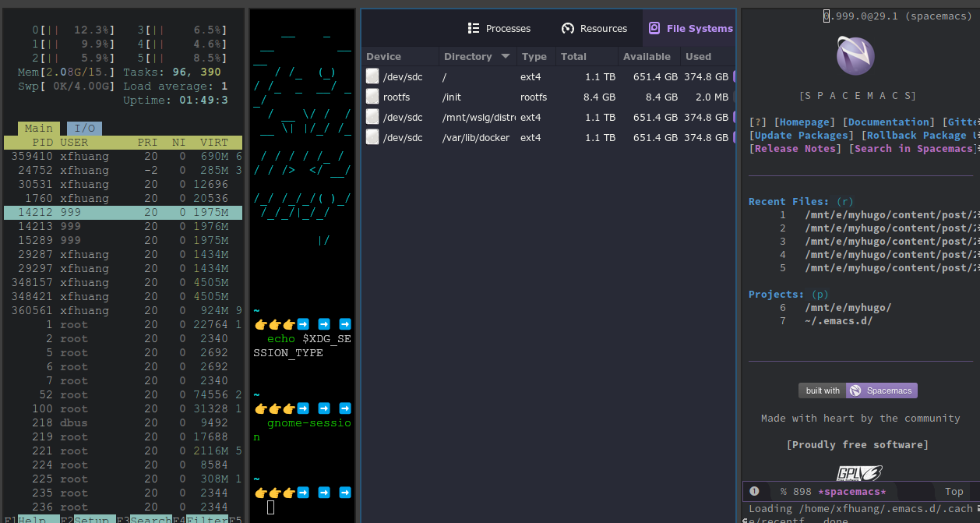Switch to the Main tab in htop
980x523 pixels.
[x=38, y=129]
